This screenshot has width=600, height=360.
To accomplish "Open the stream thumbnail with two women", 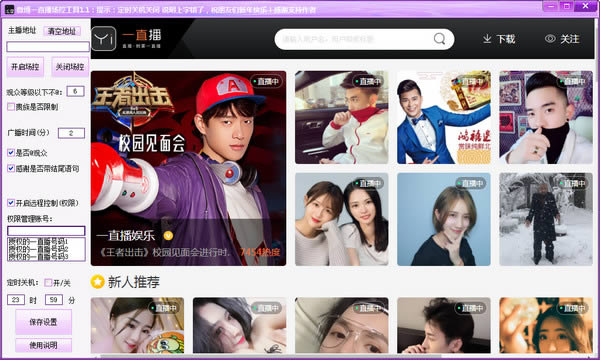I will click(x=341, y=219).
